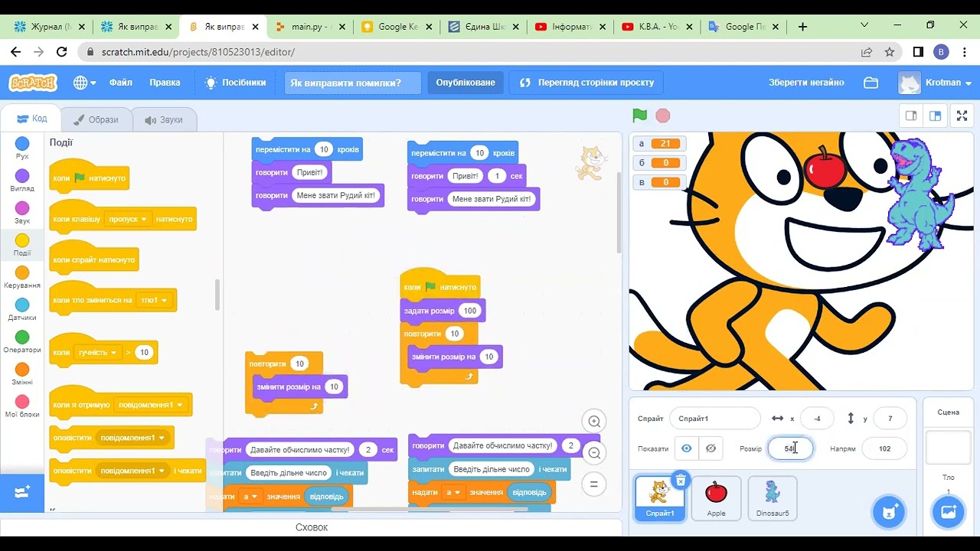This screenshot has width=980, height=551.
Task: Switch to the Код tab
Action: [x=32, y=119]
